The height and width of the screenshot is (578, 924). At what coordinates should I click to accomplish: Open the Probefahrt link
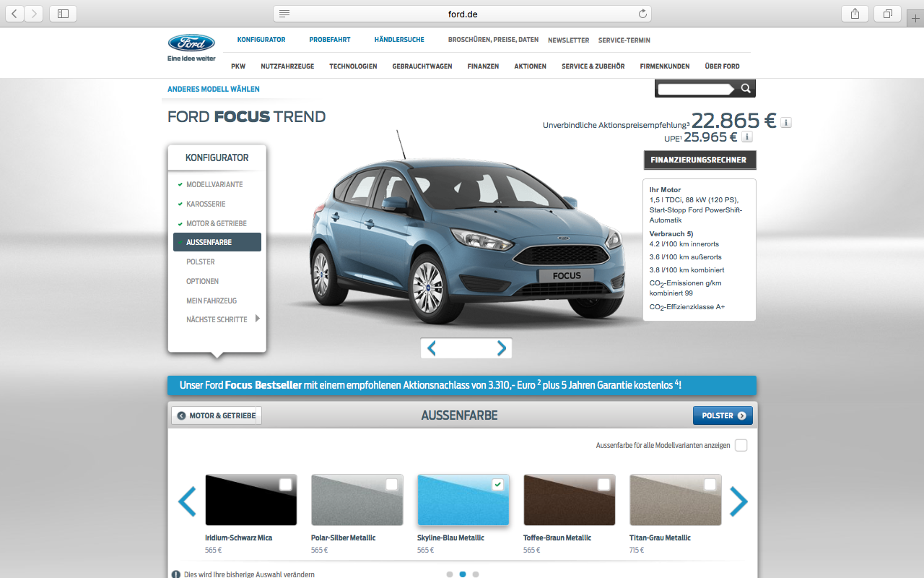pos(330,40)
